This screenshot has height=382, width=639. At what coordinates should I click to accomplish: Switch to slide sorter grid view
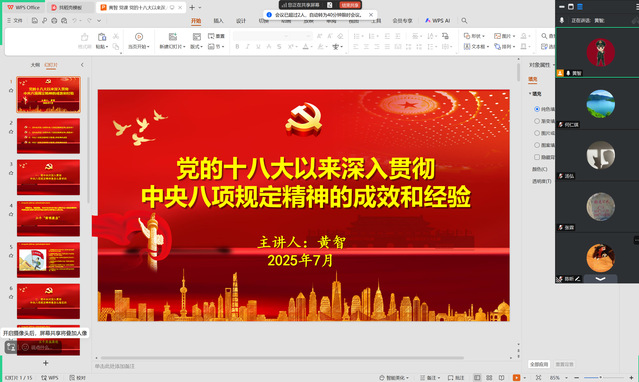coord(489,378)
